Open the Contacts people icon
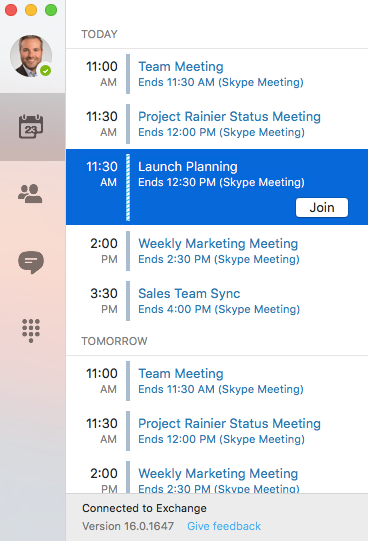Viewport: 368px width, 541px height. [x=30, y=193]
